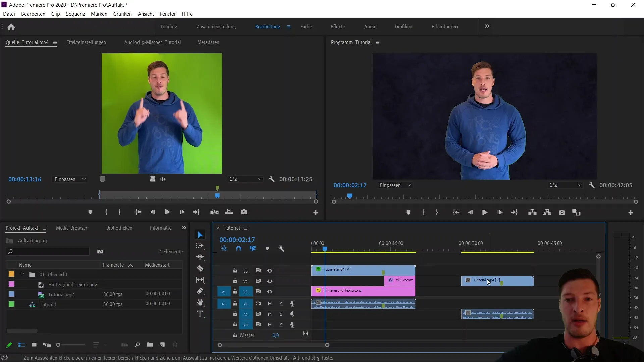
Task: Solo audio track A2
Action: click(x=281, y=314)
